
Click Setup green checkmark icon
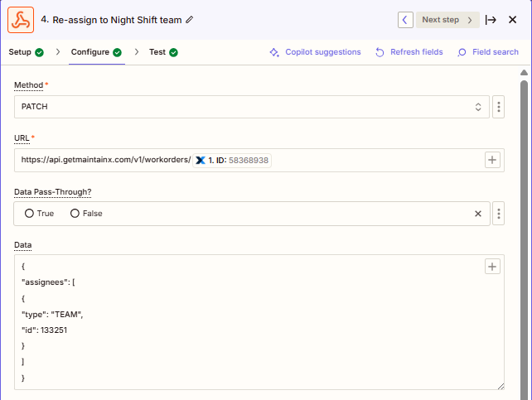[x=39, y=52]
